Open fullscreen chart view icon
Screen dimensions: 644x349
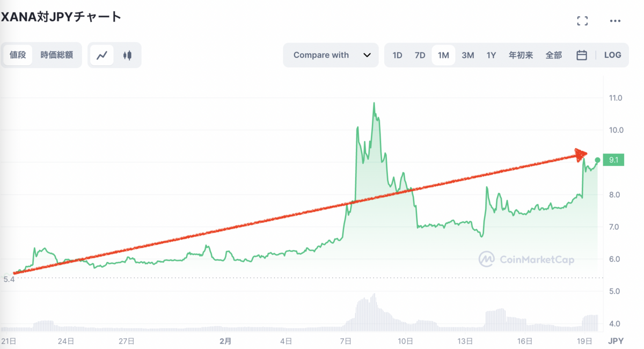(582, 21)
